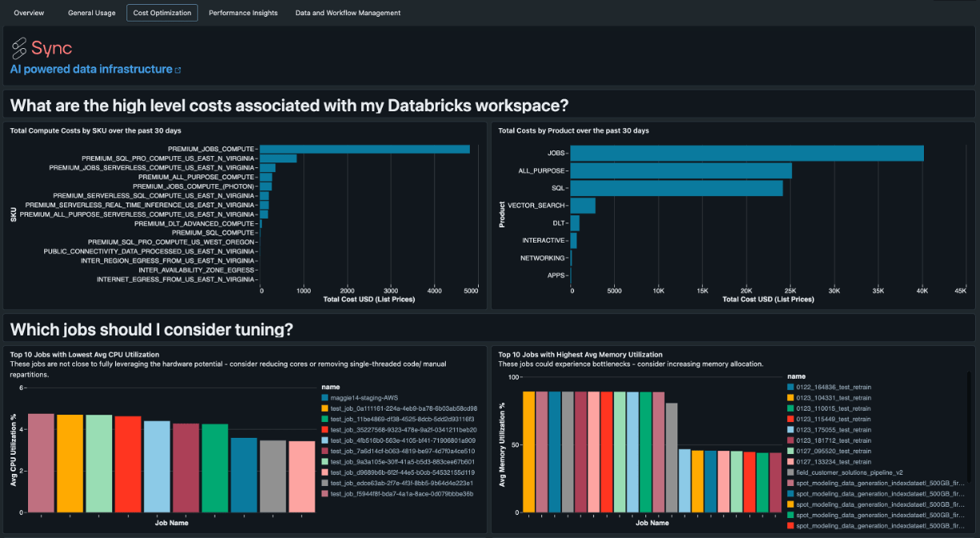Click the 0122_164836_test_retrain legend swatch
This screenshot has height=538, width=980.
click(x=789, y=387)
